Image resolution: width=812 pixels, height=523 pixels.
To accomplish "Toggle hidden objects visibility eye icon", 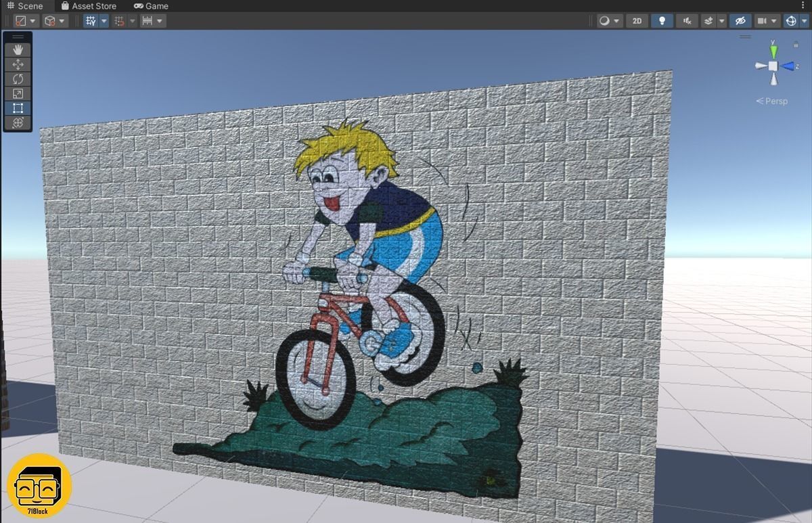I will 740,21.
